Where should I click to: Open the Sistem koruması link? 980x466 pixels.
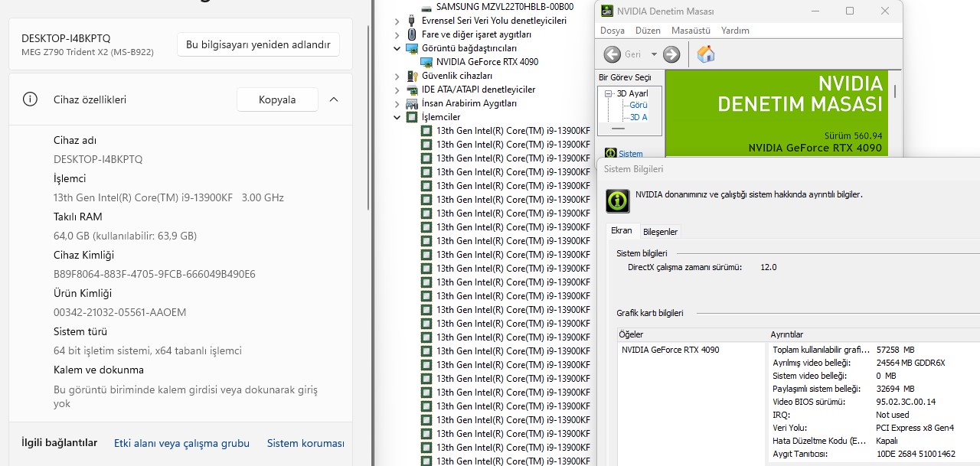(305, 443)
